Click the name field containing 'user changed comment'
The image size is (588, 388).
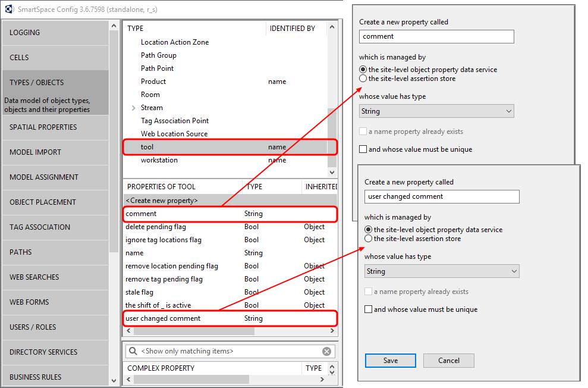point(442,196)
